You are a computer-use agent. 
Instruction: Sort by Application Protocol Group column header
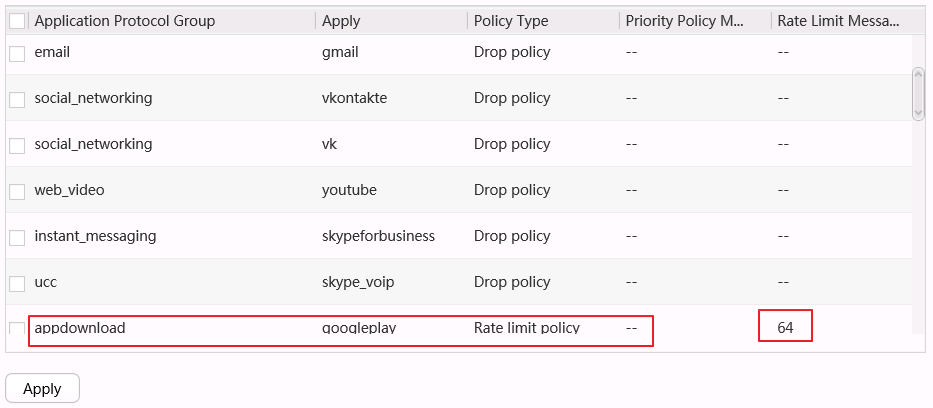[x=125, y=21]
